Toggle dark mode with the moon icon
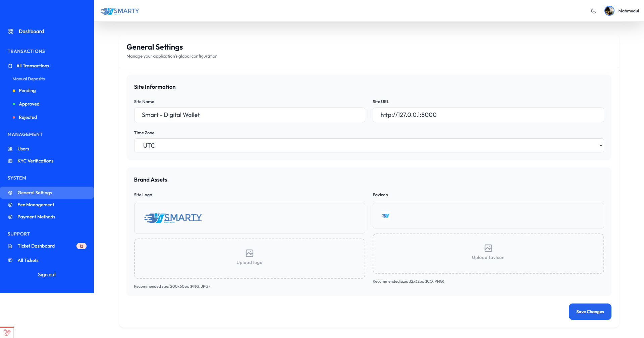 tap(594, 11)
